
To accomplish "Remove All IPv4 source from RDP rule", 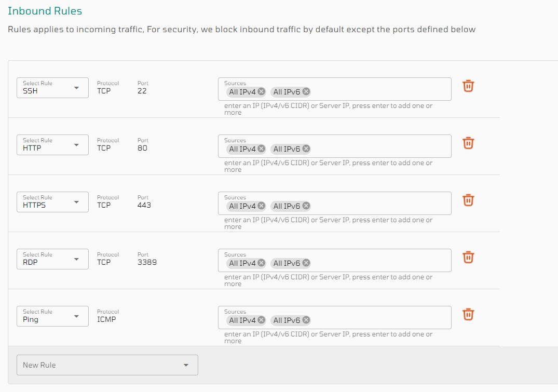I will point(262,263).
